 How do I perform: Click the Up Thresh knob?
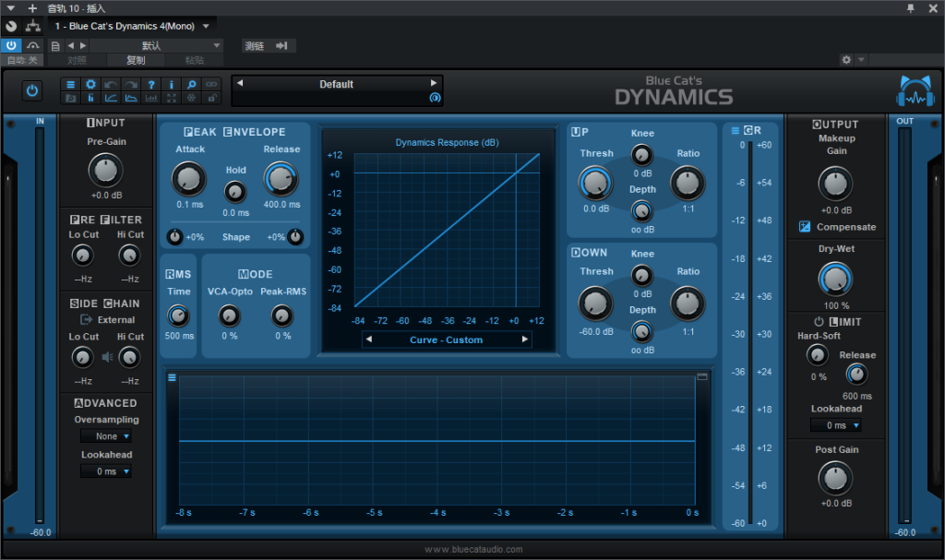[x=595, y=184]
